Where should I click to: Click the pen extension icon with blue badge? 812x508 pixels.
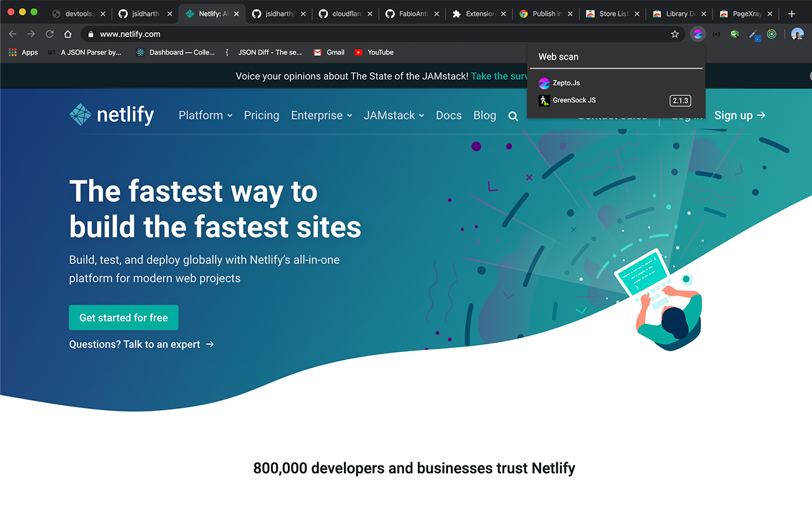(x=754, y=35)
